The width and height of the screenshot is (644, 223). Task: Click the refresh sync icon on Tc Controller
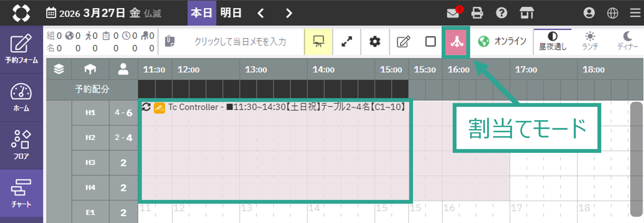click(x=146, y=107)
